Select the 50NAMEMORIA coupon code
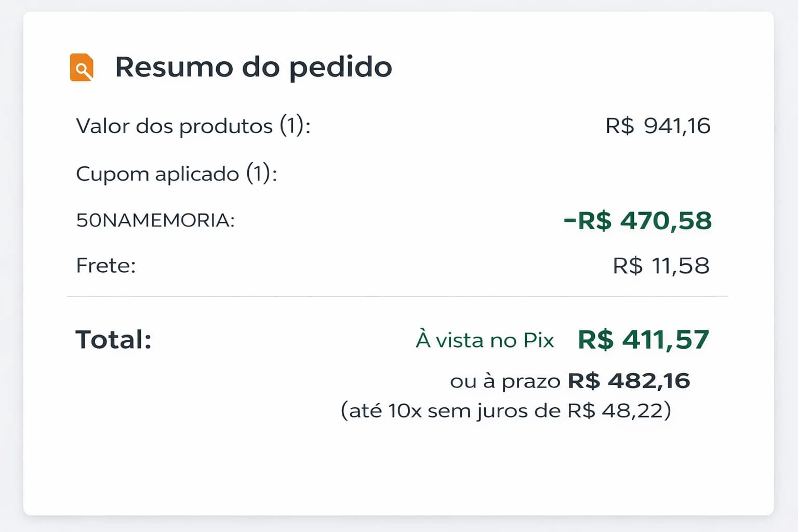The height and width of the screenshot is (532, 798). pyautogui.click(x=154, y=219)
